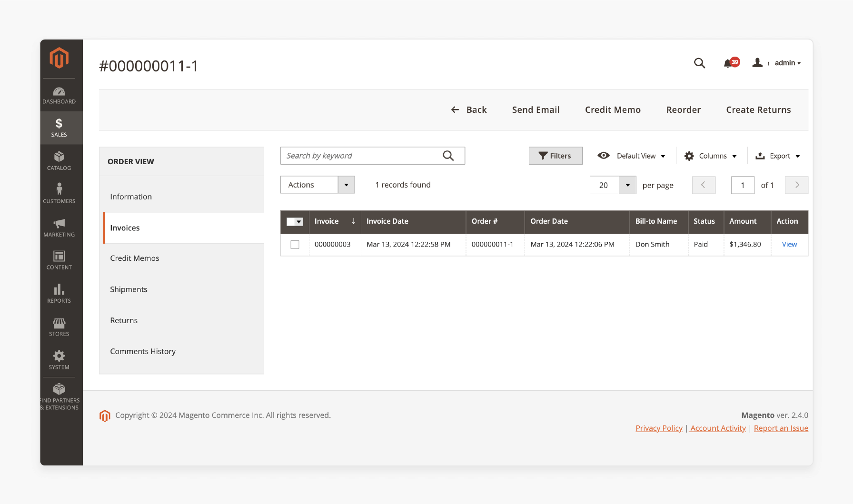This screenshot has height=504, width=853.
Task: Click the admin user avatar icon
Action: pos(757,63)
